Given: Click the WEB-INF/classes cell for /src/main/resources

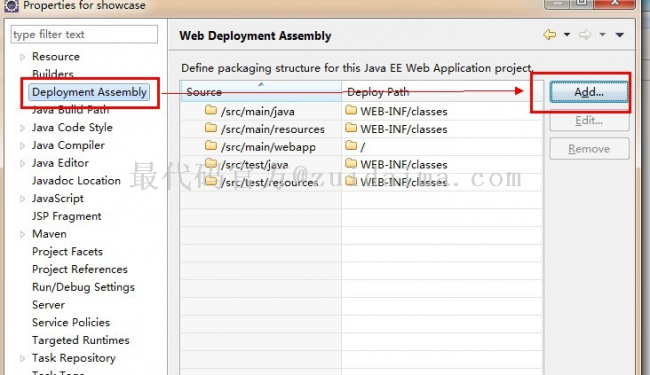Looking at the screenshot, I should point(442,129).
